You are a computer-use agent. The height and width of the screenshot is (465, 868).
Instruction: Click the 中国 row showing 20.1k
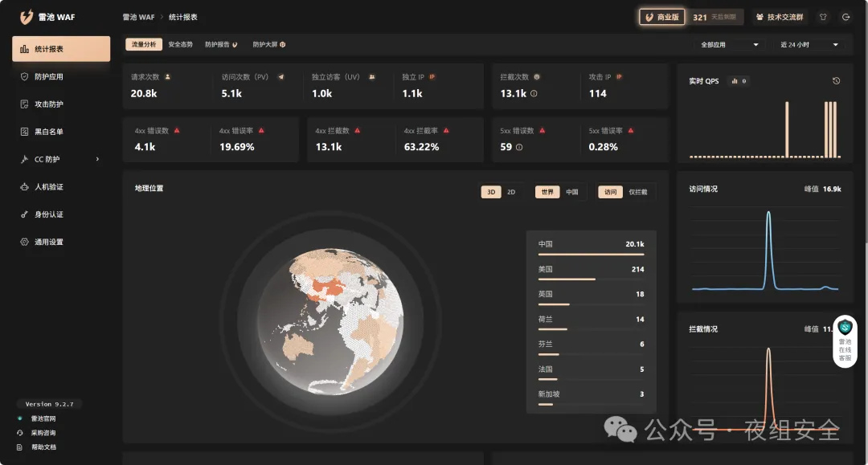click(x=592, y=247)
